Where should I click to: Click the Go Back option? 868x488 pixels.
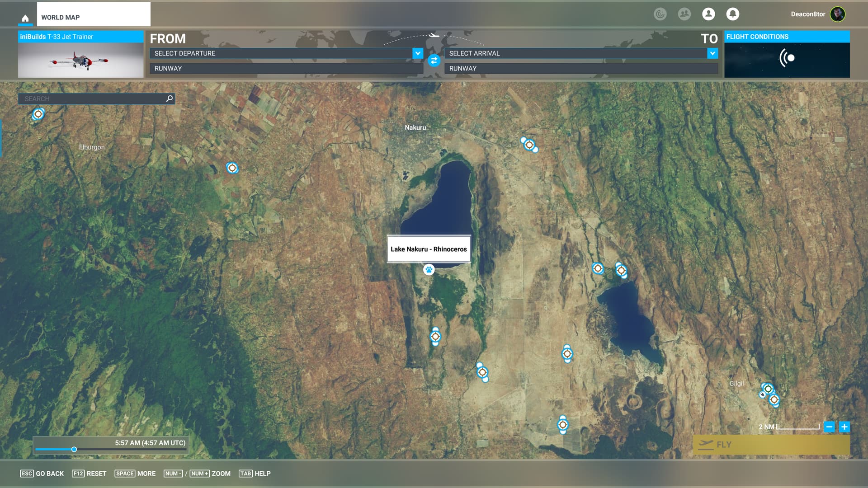point(42,474)
